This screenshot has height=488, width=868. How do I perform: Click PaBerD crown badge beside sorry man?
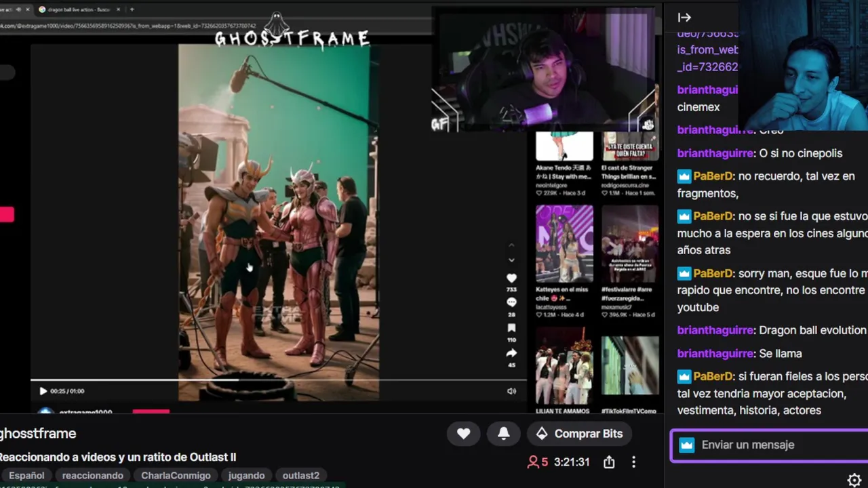tap(684, 274)
